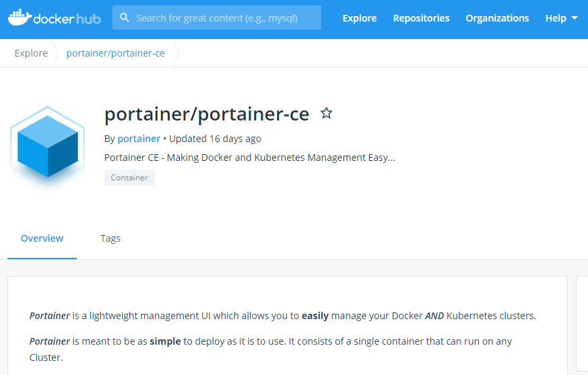Screen dimensions: 588x375
Task: Click the portainer/portainer-ce page title
Action: [207, 114]
